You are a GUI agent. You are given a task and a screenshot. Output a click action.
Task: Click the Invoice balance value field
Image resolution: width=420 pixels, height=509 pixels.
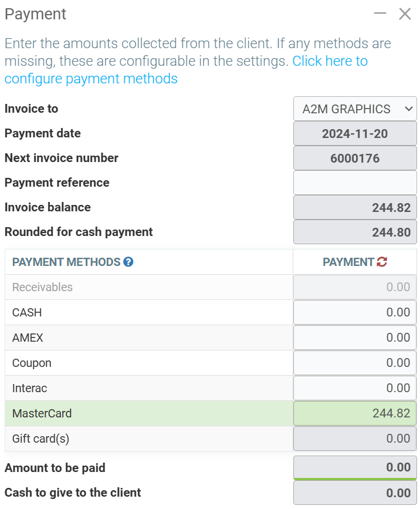tap(355, 207)
